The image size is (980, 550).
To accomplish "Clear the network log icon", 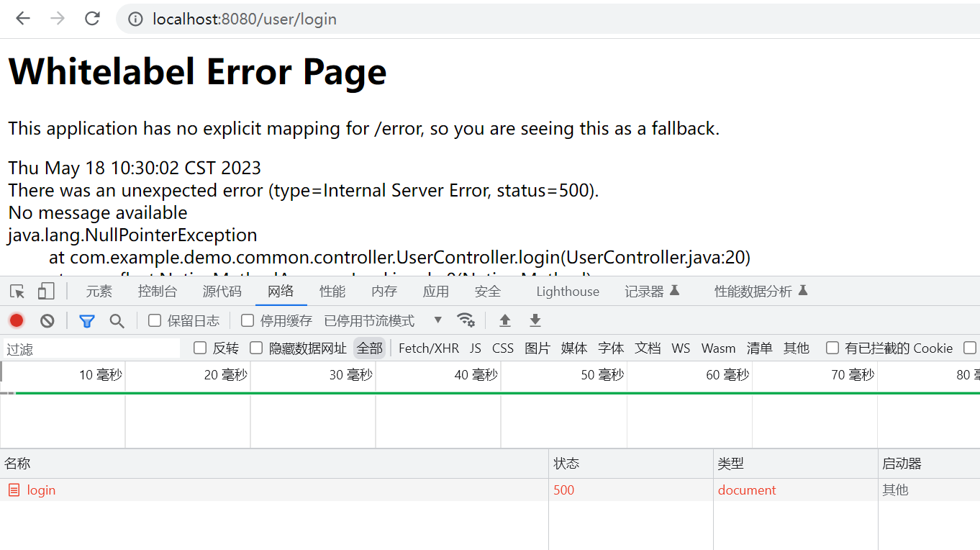I will click(x=47, y=320).
